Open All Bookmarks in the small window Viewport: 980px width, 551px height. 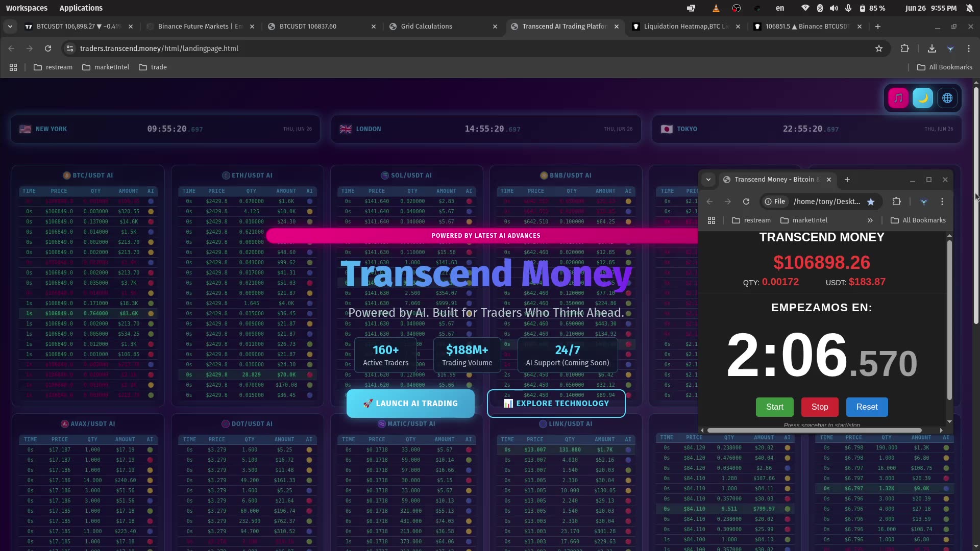pyautogui.click(x=918, y=220)
